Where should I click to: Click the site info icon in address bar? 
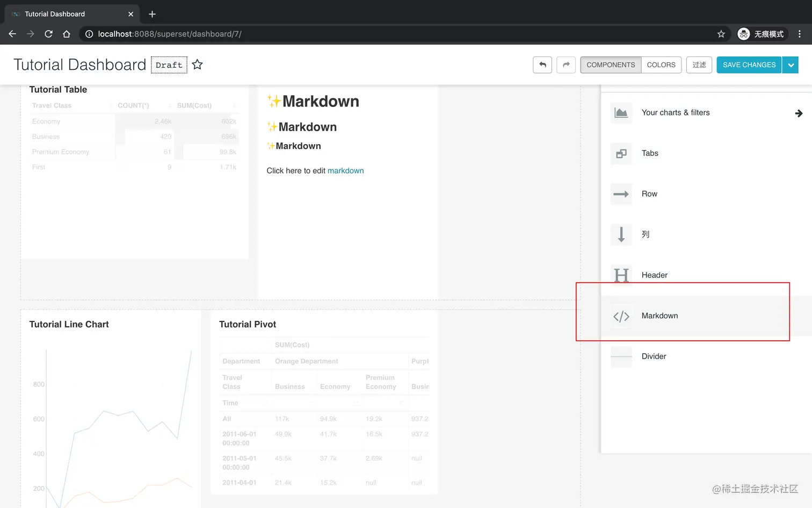(x=89, y=34)
